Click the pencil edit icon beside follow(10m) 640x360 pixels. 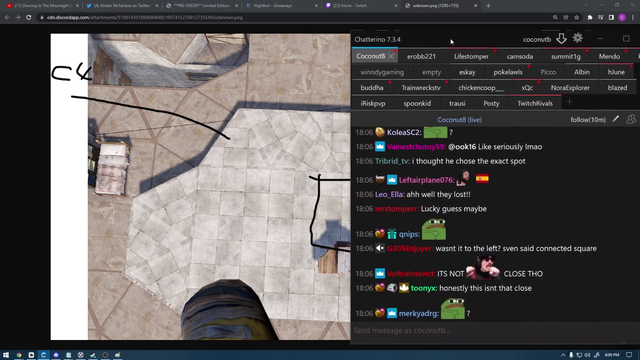[616, 119]
